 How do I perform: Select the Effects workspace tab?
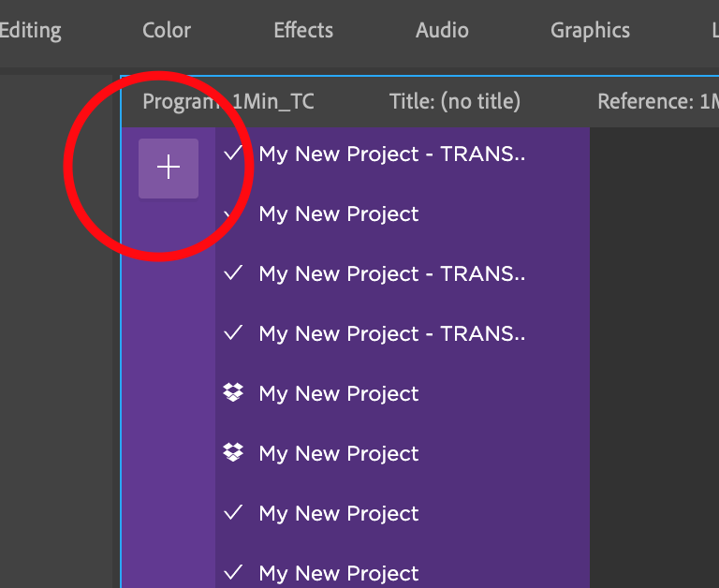[x=303, y=31]
